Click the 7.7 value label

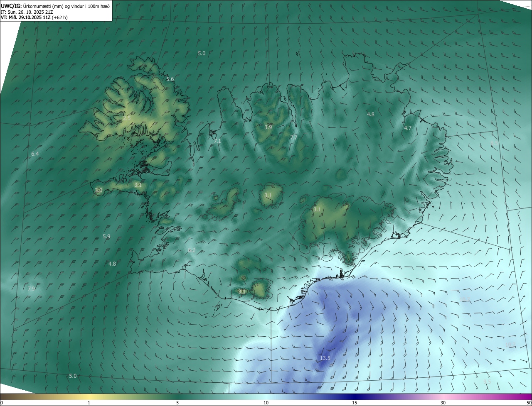coord(293,137)
